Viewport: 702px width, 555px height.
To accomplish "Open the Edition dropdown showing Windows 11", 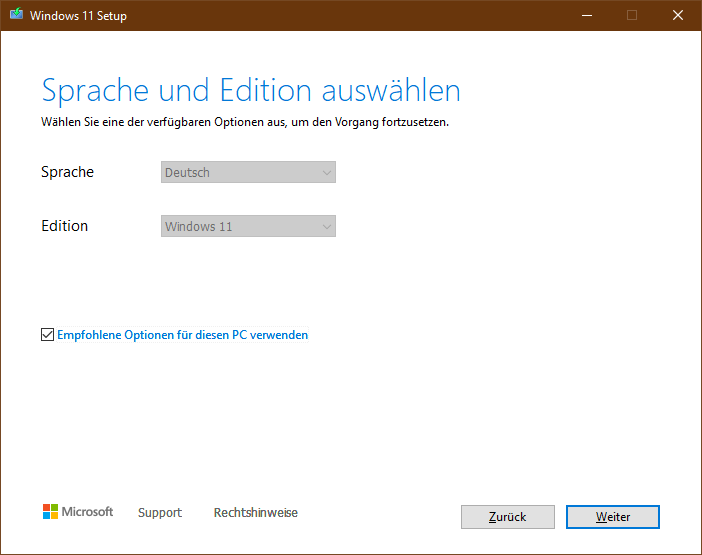I will tap(248, 226).
